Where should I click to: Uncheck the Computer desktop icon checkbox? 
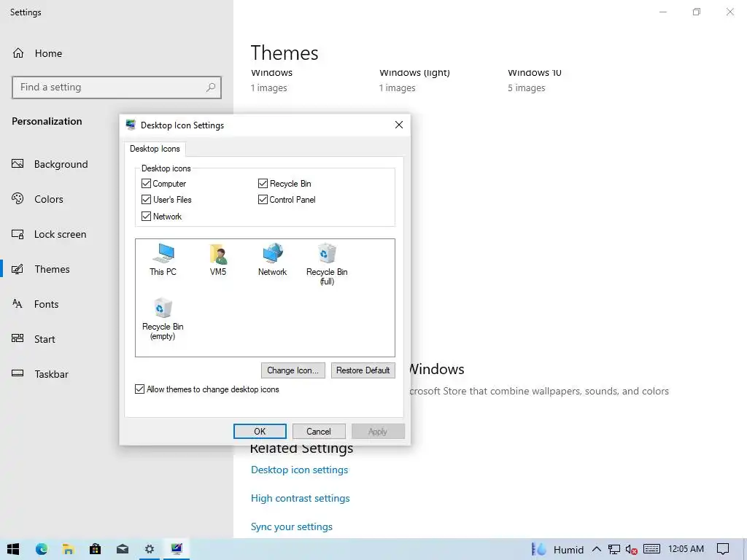pos(146,183)
